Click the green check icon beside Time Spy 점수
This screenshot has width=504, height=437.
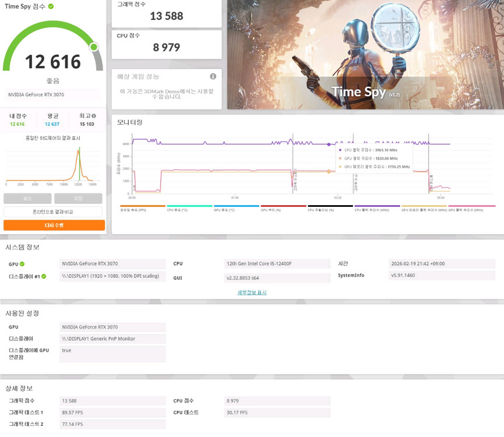pos(51,6)
